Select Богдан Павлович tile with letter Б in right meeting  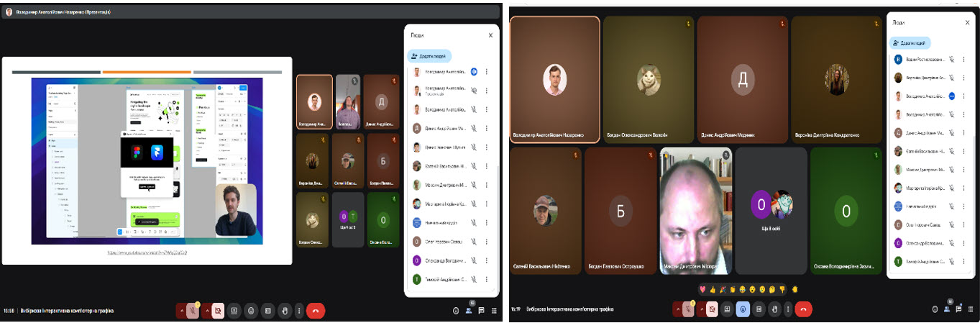(620, 211)
